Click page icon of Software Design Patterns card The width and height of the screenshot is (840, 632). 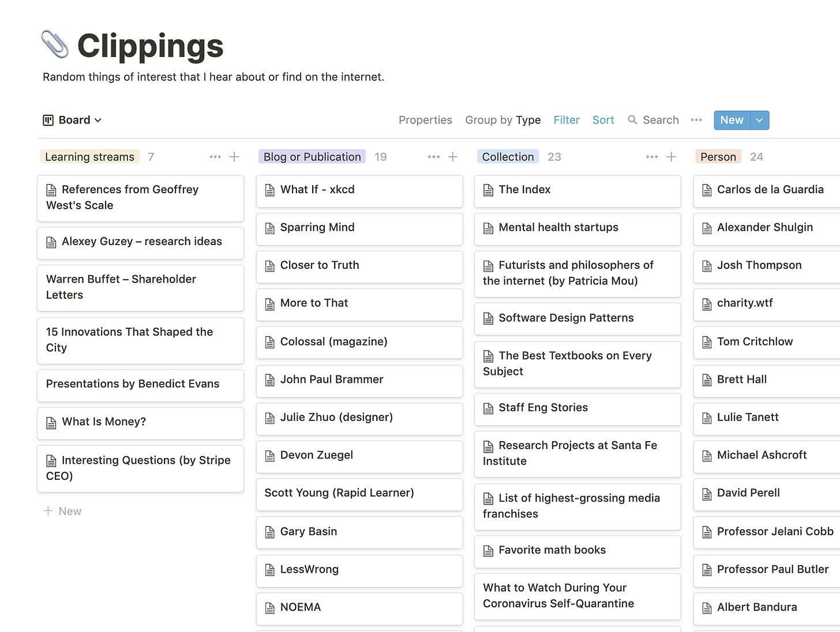click(x=488, y=319)
